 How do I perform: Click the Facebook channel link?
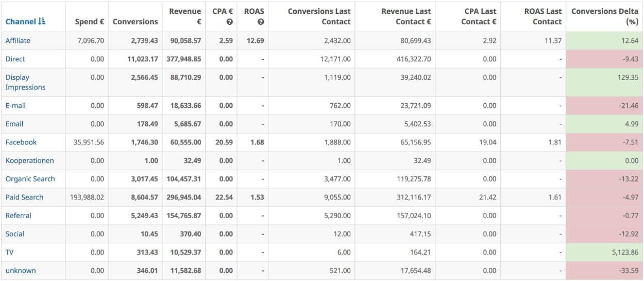click(21, 142)
